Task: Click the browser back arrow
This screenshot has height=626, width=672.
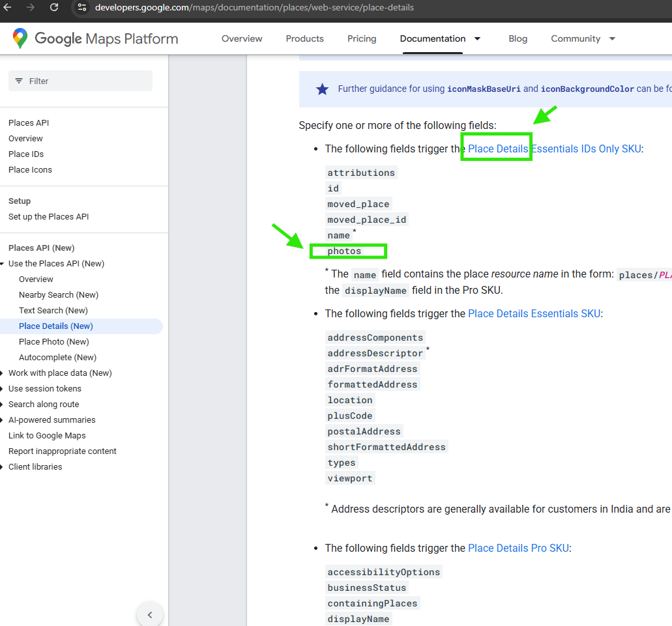Action: pos(8,8)
